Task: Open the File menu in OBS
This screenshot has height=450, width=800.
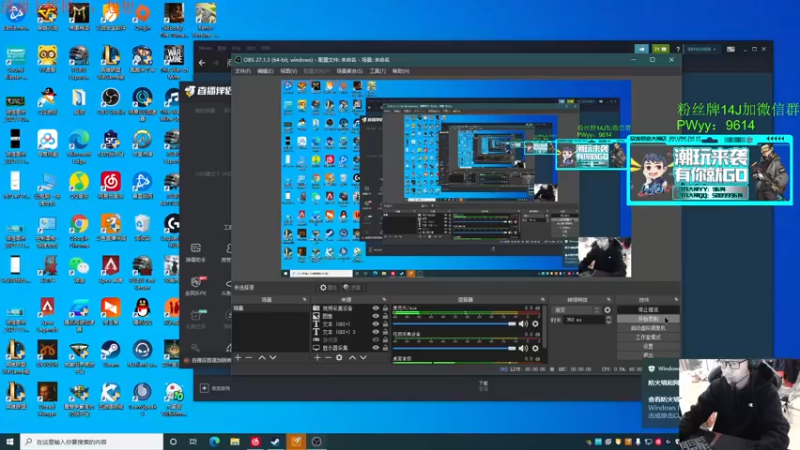Action: pyautogui.click(x=243, y=71)
